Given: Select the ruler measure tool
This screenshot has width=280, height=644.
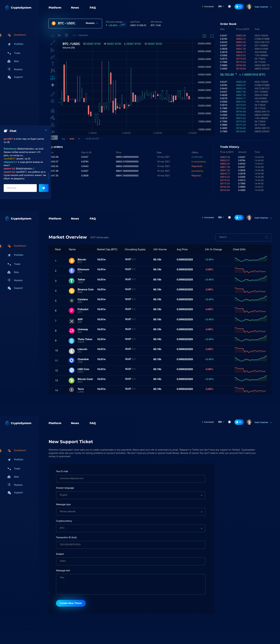Looking at the screenshot, I should click(52, 94).
